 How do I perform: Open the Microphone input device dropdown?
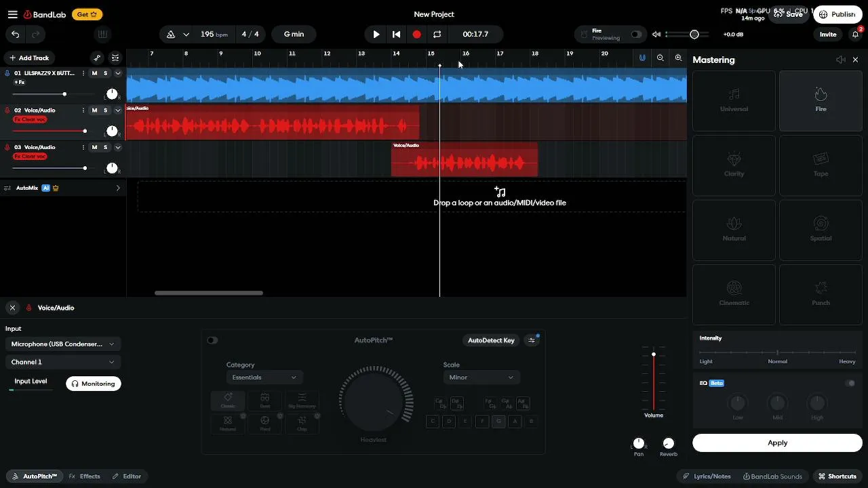(x=63, y=344)
